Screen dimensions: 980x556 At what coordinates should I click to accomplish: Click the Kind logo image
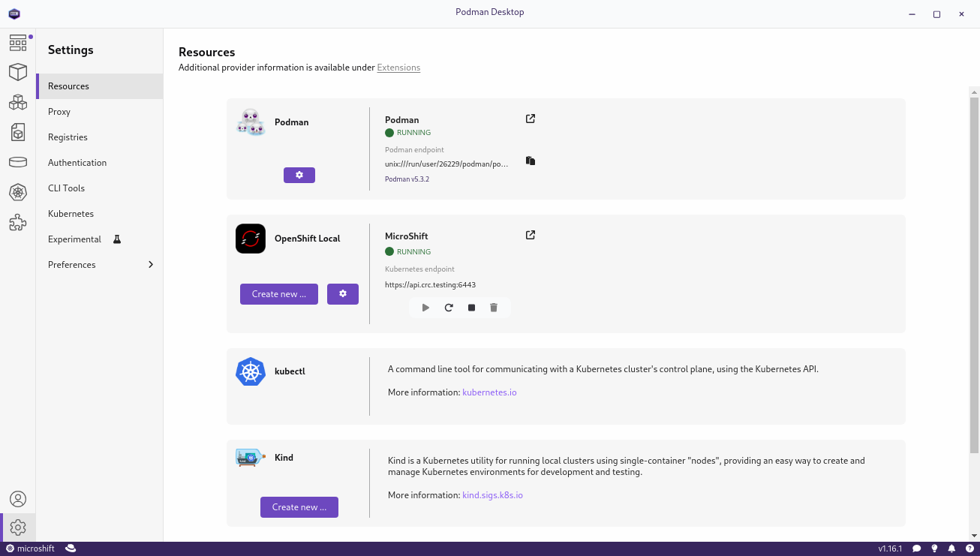coord(251,458)
